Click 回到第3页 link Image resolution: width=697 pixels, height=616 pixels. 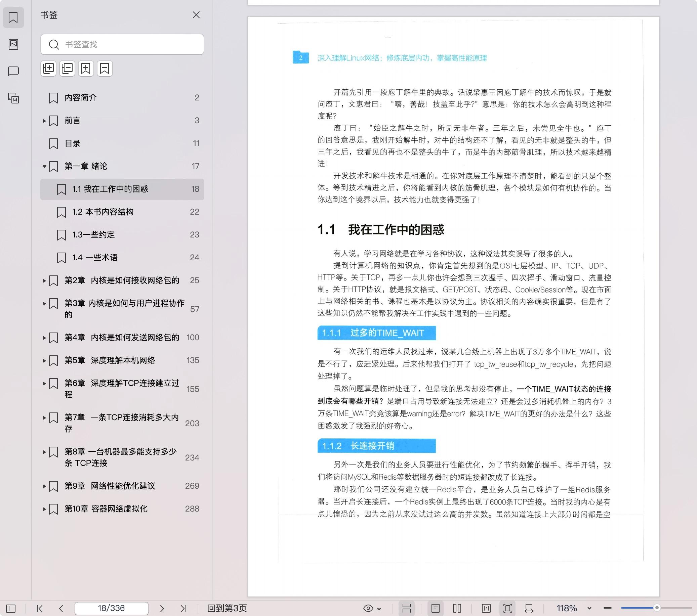227,608
